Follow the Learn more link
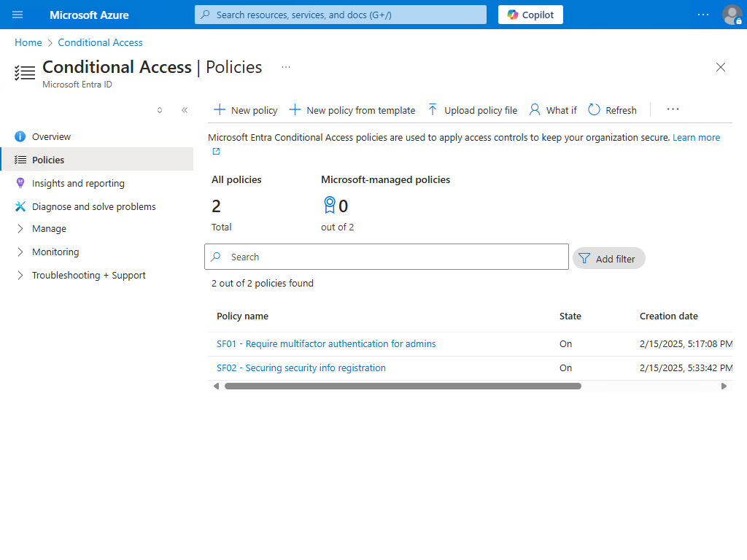 coord(696,138)
